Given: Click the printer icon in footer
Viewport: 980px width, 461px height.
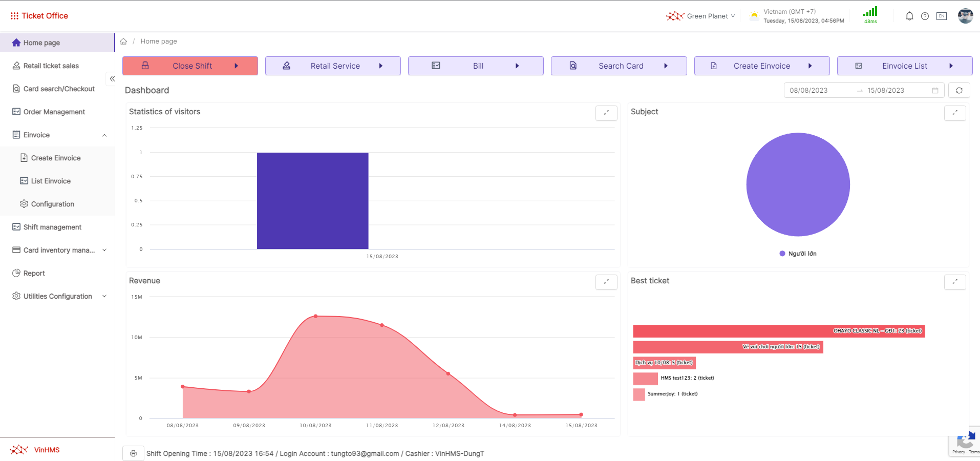Looking at the screenshot, I should [x=133, y=453].
